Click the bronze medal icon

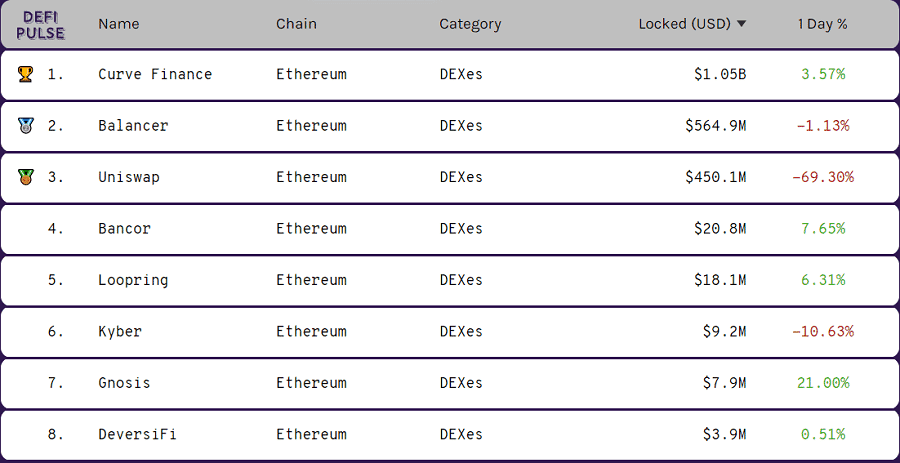(x=25, y=177)
